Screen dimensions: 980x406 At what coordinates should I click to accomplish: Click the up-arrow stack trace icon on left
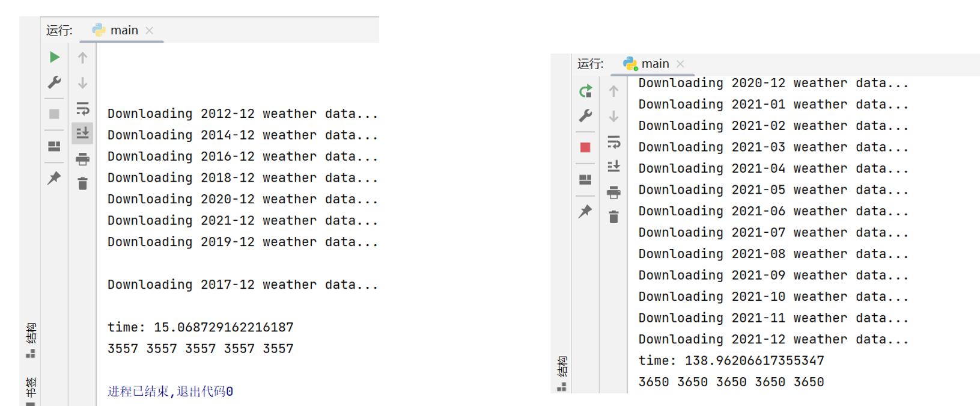(82, 58)
